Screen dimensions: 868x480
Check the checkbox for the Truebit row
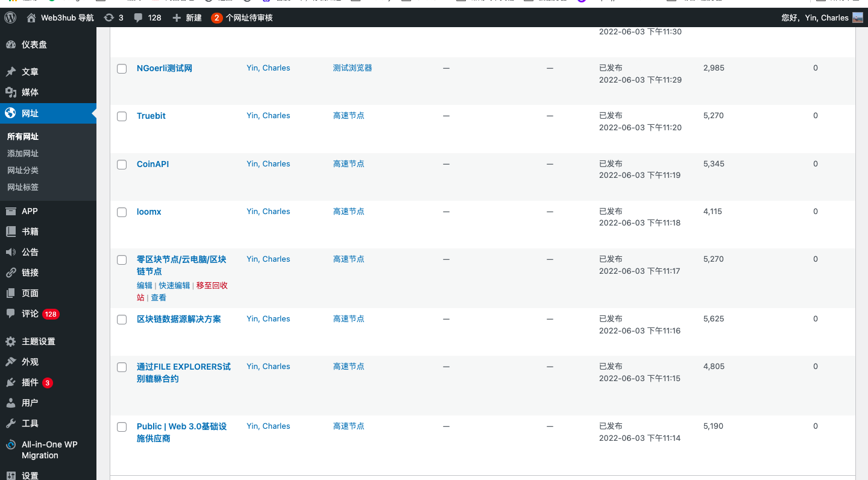pyautogui.click(x=121, y=116)
